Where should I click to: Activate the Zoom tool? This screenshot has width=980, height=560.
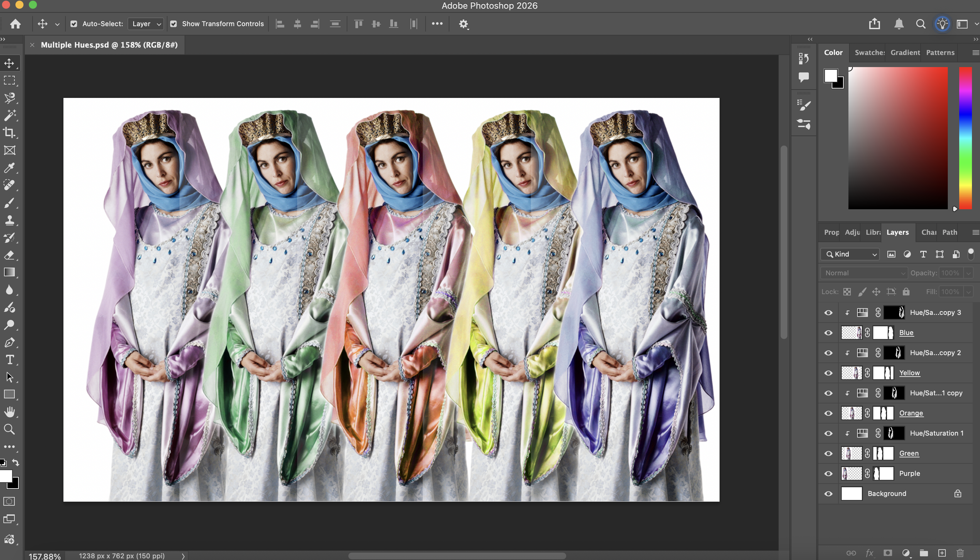point(10,430)
